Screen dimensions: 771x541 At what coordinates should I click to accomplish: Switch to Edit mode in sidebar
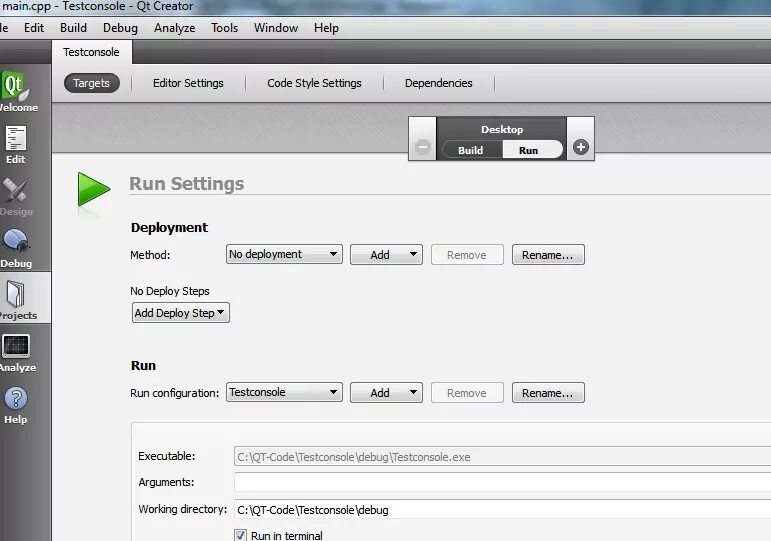point(16,144)
